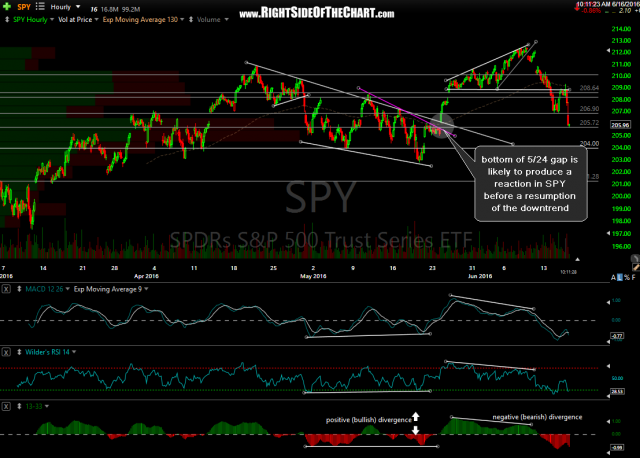
Task: Click move handle left of Volume
Action: [191, 20]
